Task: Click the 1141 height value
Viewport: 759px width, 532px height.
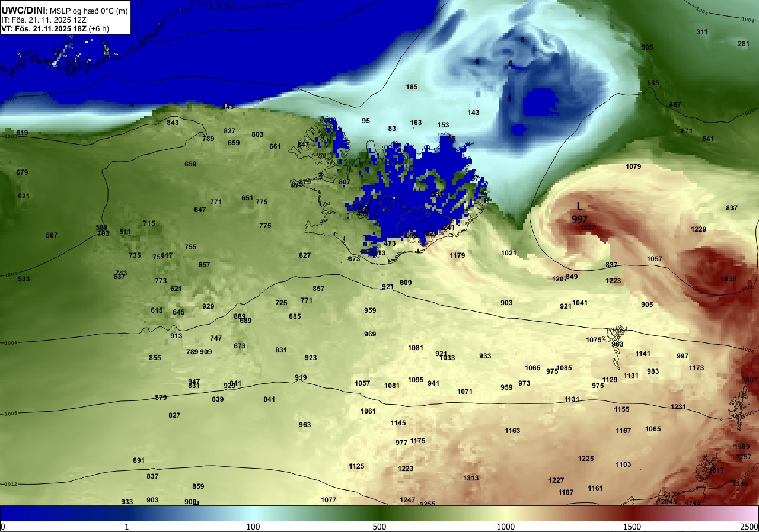Action: pyautogui.click(x=643, y=354)
